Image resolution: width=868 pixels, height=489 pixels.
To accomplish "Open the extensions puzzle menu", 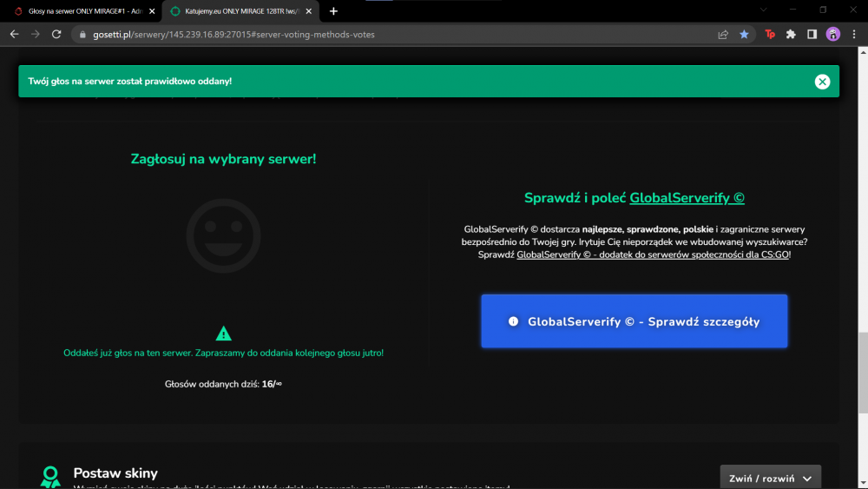I will click(791, 35).
